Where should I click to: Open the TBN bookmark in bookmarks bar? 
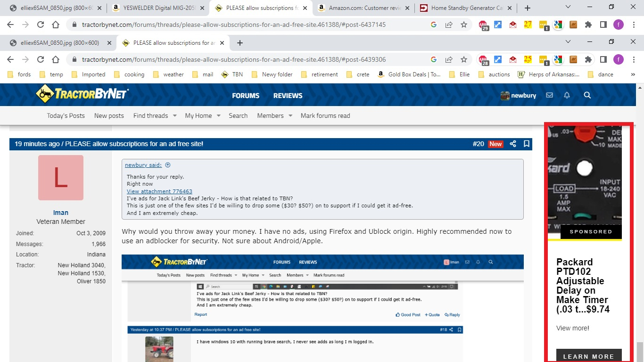coord(232,74)
